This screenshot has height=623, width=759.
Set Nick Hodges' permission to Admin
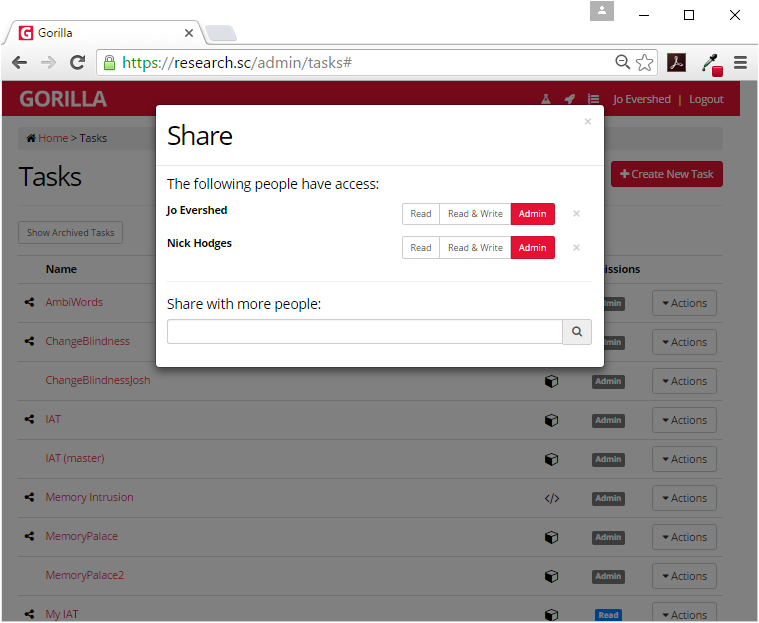[x=532, y=248]
